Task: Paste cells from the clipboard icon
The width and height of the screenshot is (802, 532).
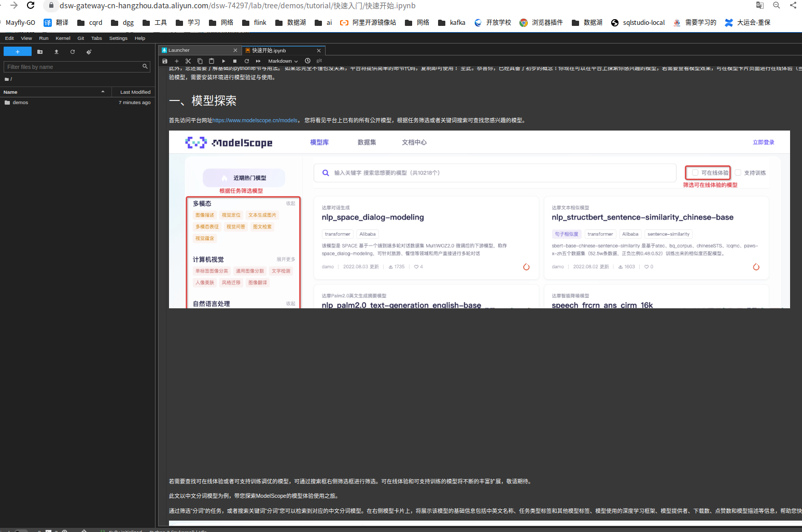Action: (212, 61)
